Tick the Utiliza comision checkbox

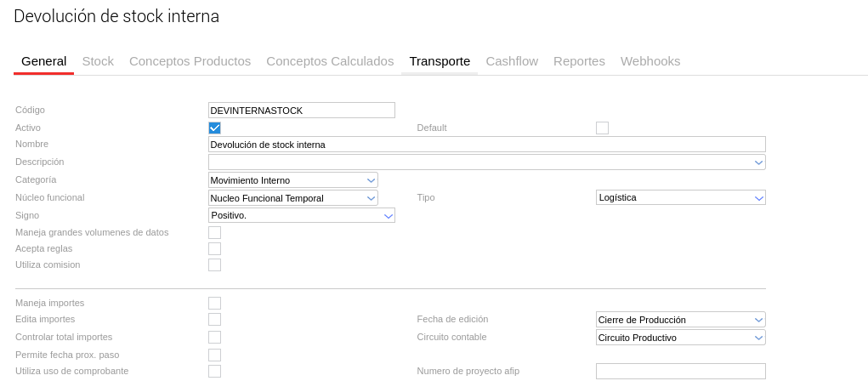pyautogui.click(x=214, y=264)
